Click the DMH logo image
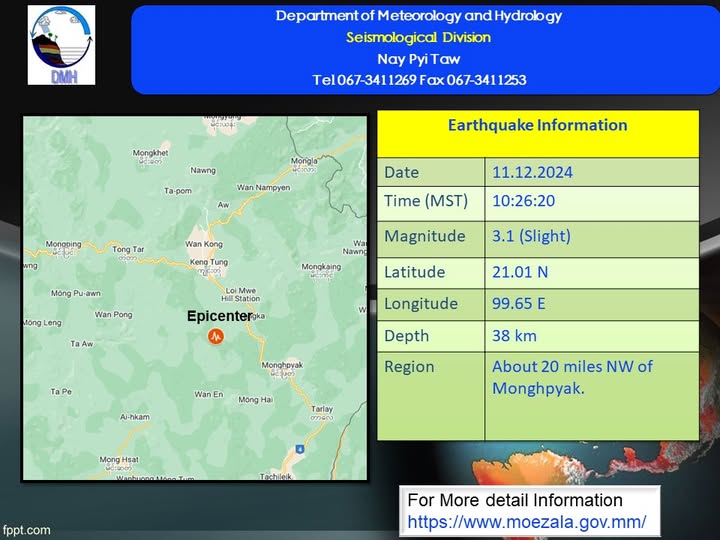 [62, 45]
